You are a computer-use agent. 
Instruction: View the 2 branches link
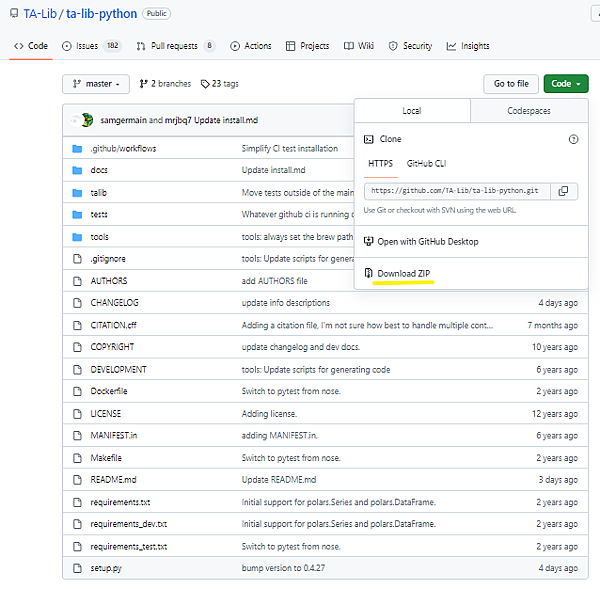(165, 84)
